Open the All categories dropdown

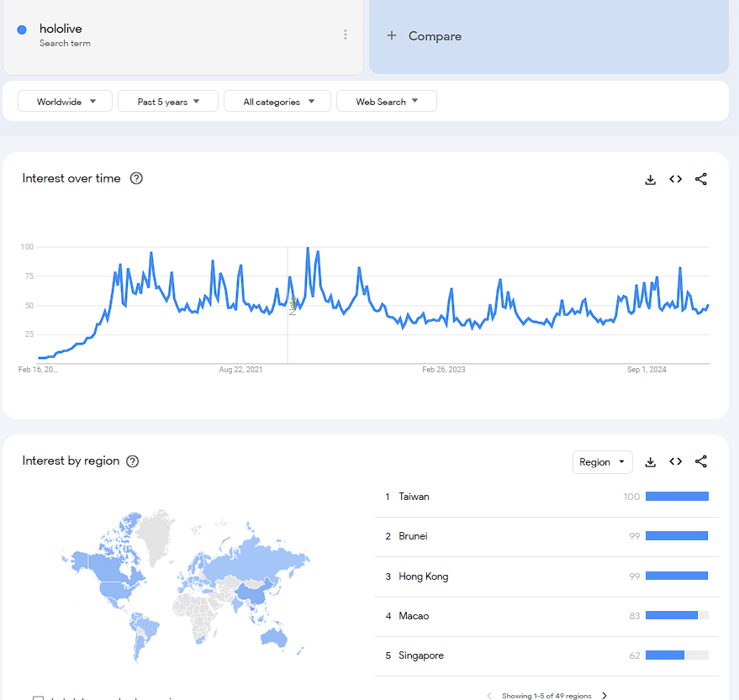pyautogui.click(x=277, y=102)
